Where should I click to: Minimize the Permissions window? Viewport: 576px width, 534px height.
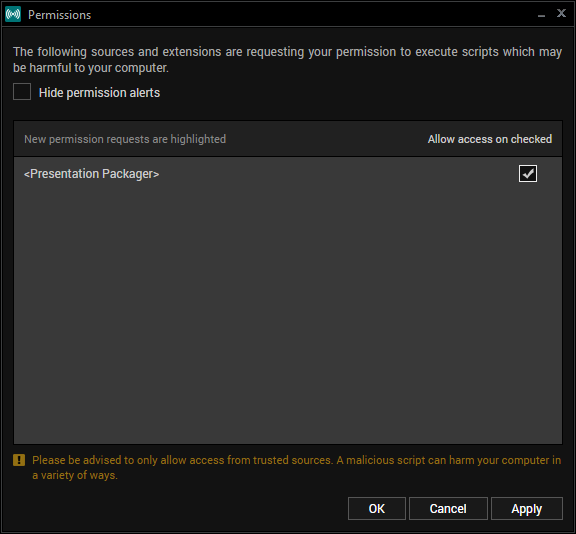click(x=541, y=15)
